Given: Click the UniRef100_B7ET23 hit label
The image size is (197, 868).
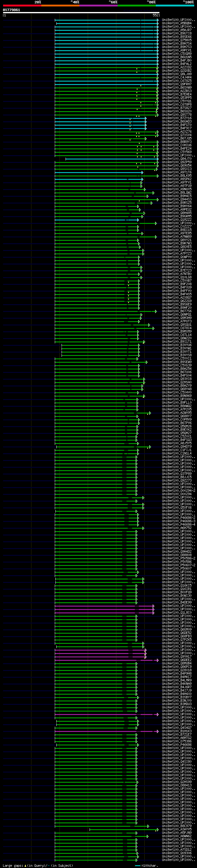Looking at the screenshot, I should (177, 271).
